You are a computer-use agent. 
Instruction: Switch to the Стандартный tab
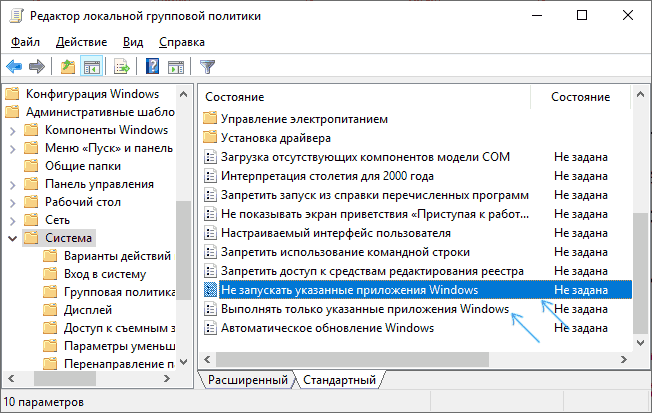[339, 380]
